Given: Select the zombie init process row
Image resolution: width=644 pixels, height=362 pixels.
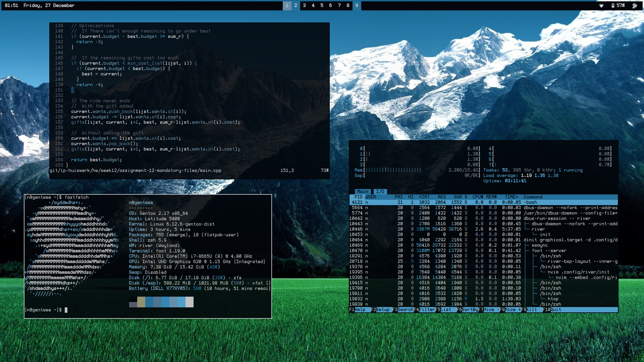Looking at the screenshot, I should [483, 235].
